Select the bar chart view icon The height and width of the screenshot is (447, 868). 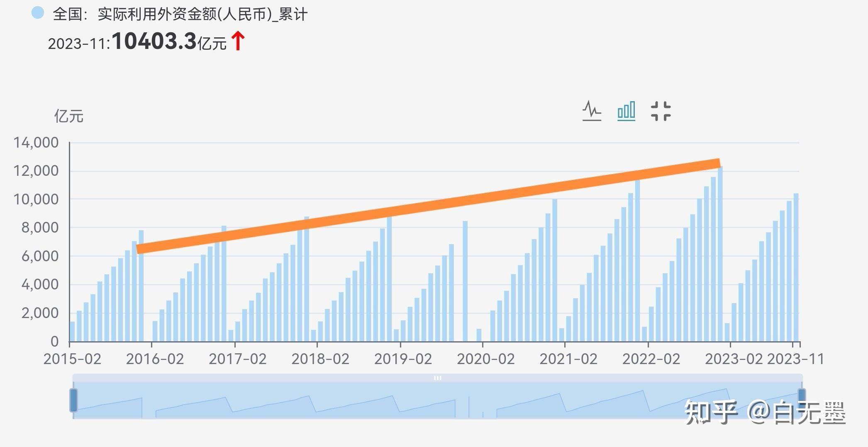pyautogui.click(x=626, y=111)
